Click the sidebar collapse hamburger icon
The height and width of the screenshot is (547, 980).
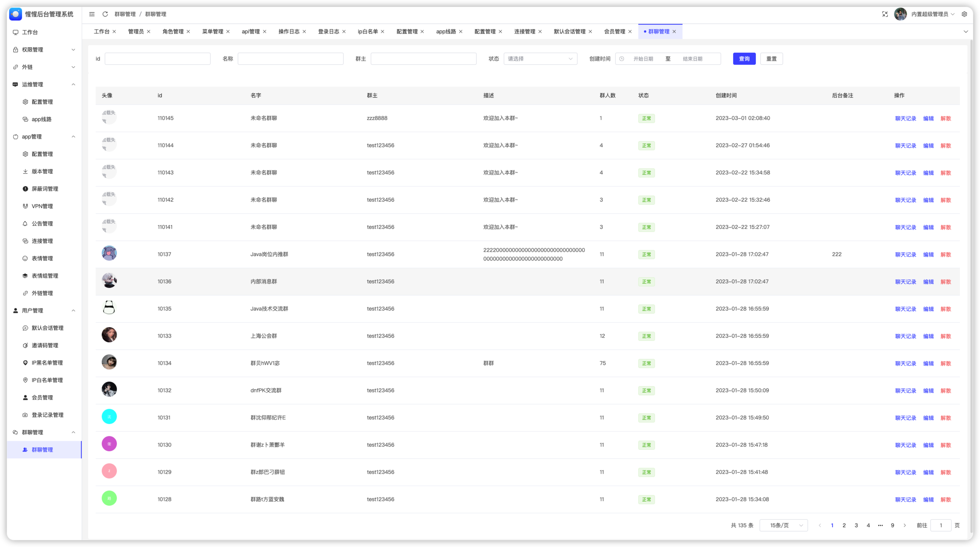92,14
